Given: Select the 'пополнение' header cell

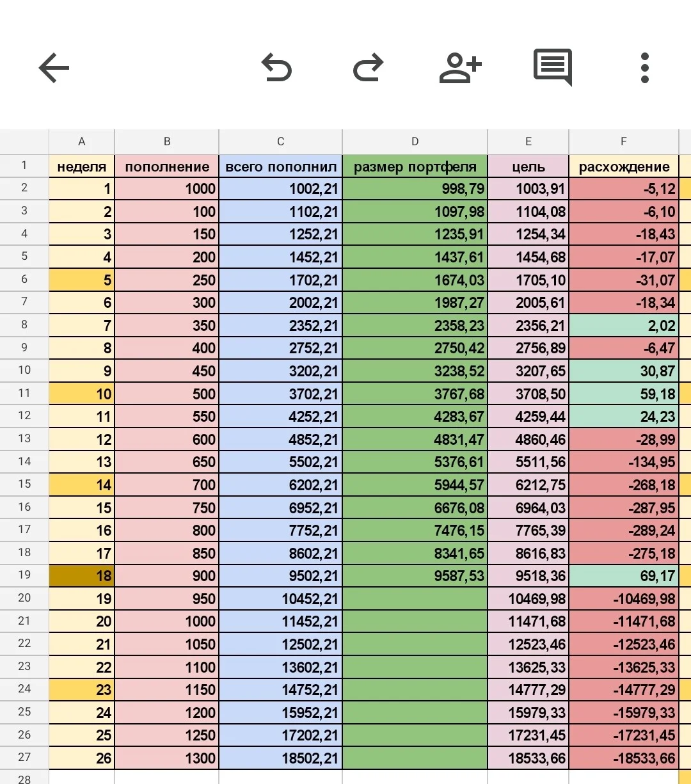Looking at the screenshot, I should pyautogui.click(x=167, y=166).
